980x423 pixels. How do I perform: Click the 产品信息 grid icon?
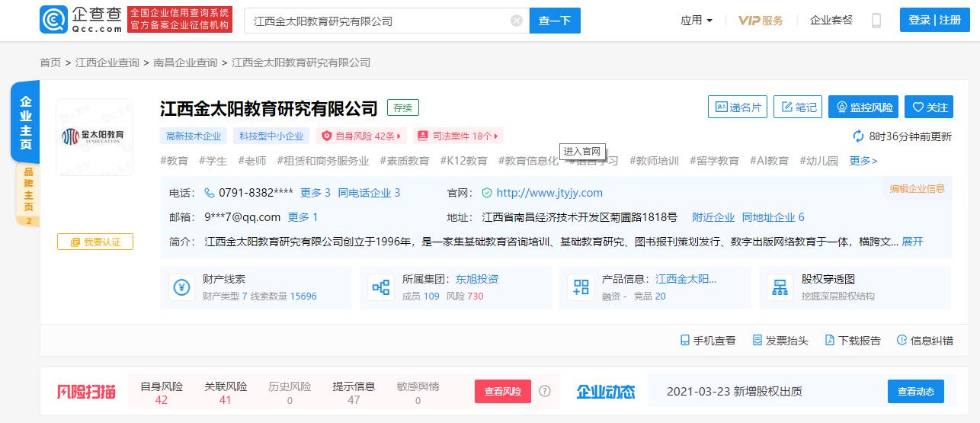point(581,287)
